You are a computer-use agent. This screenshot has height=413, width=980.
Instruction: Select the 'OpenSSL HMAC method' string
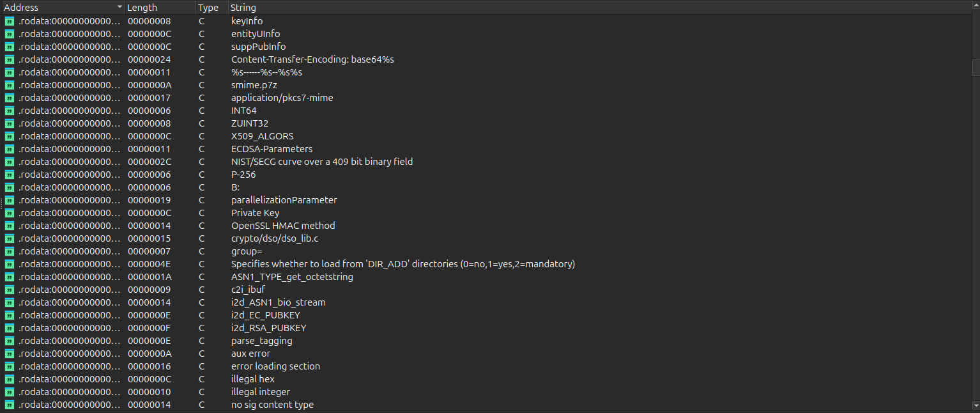pos(282,226)
